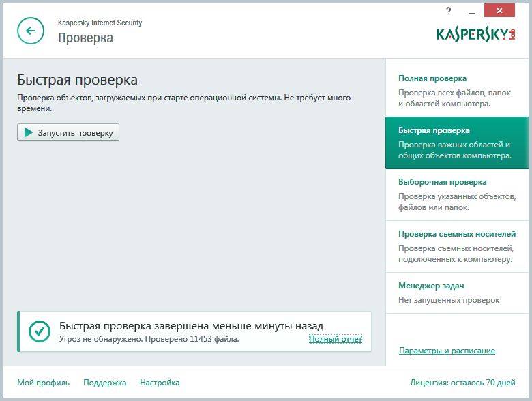The width and height of the screenshot is (532, 401).
Task: Minimize the Kaspersky window
Action: pyautogui.click(x=471, y=12)
